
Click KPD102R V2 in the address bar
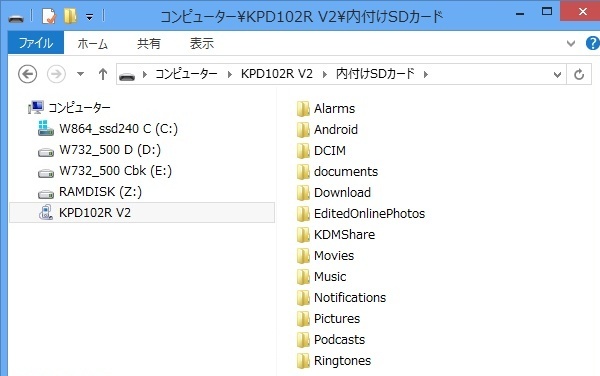pos(277,74)
